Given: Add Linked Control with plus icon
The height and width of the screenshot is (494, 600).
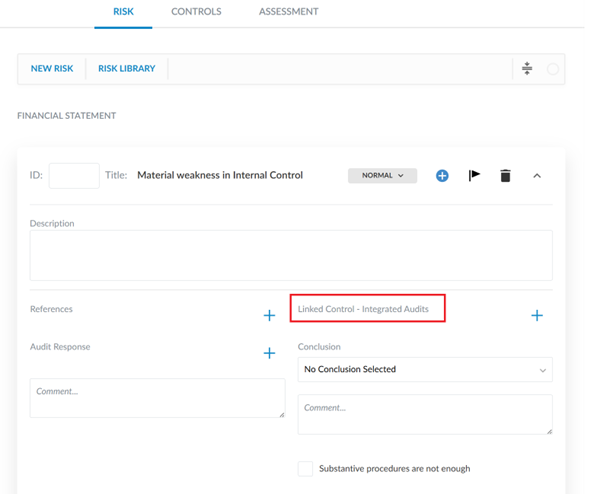Looking at the screenshot, I should tap(537, 316).
